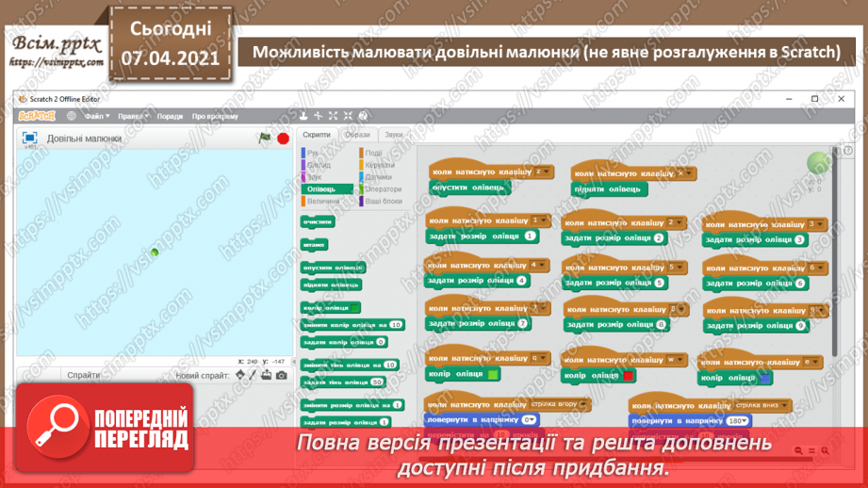This screenshot has height=488, width=868.
Task: Click the stage title Довільні малюнки
Action: point(84,138)
